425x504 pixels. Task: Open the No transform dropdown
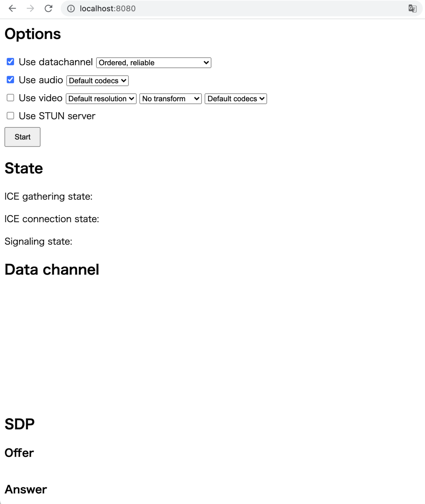171,99
